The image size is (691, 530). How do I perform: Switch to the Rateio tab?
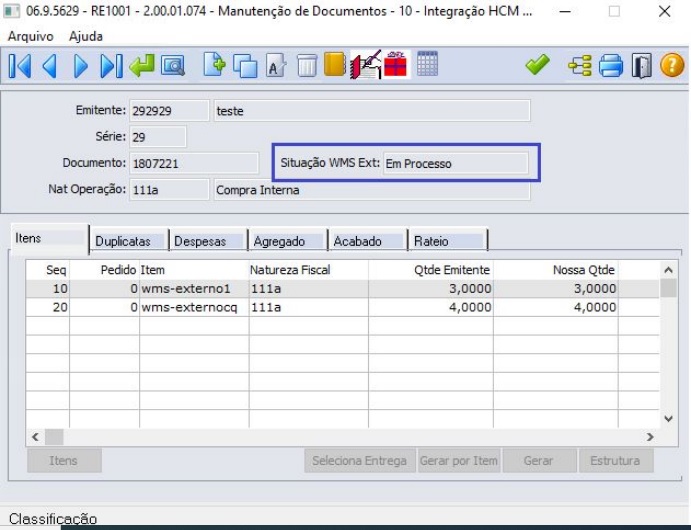click(x=448, y=241)
